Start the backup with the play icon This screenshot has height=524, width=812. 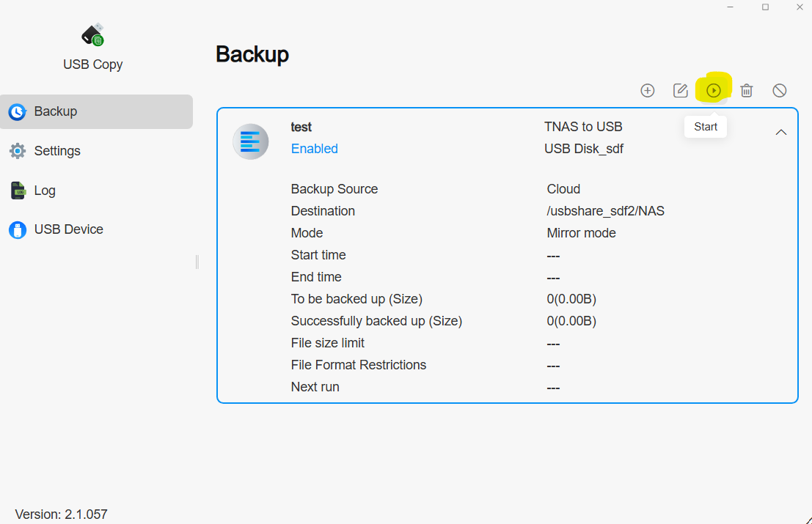(x=714, y=90)
